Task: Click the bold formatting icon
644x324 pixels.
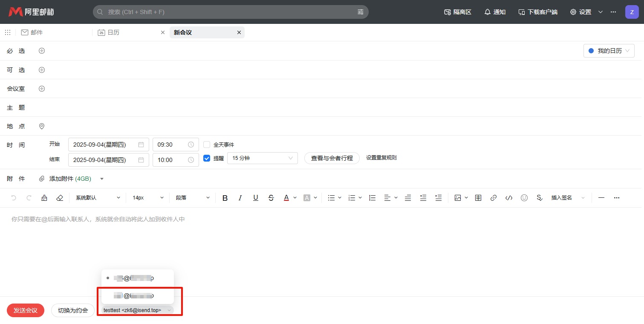Action: (225, 198)
